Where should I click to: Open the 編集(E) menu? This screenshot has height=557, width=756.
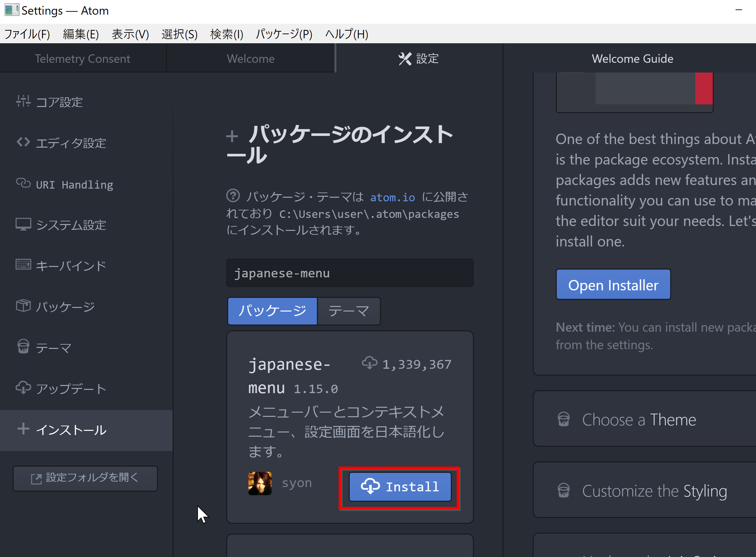pos(81,34)
